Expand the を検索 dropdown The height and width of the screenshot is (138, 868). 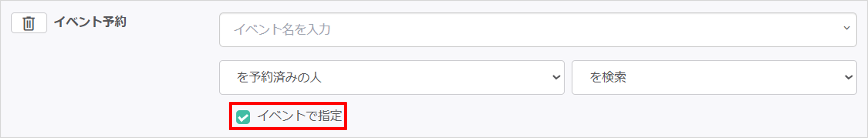tap(714, 78)
